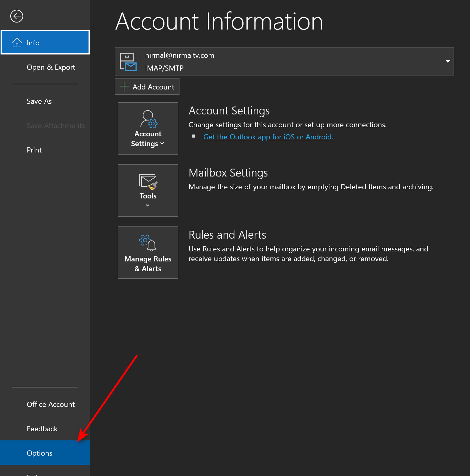Open the account selector dropdown arrow
Viewport: 470px width, 476px height.
click(447, 61)
